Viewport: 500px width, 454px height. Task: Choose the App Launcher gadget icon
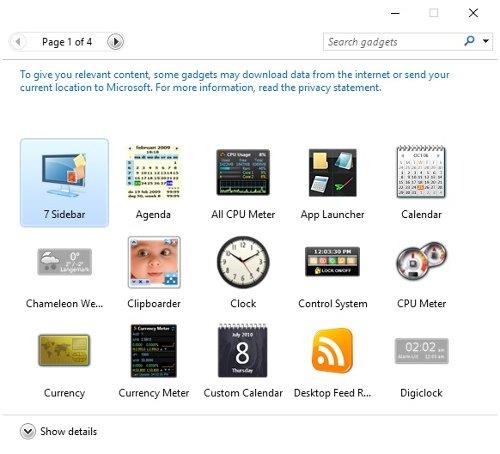point(332,173)
